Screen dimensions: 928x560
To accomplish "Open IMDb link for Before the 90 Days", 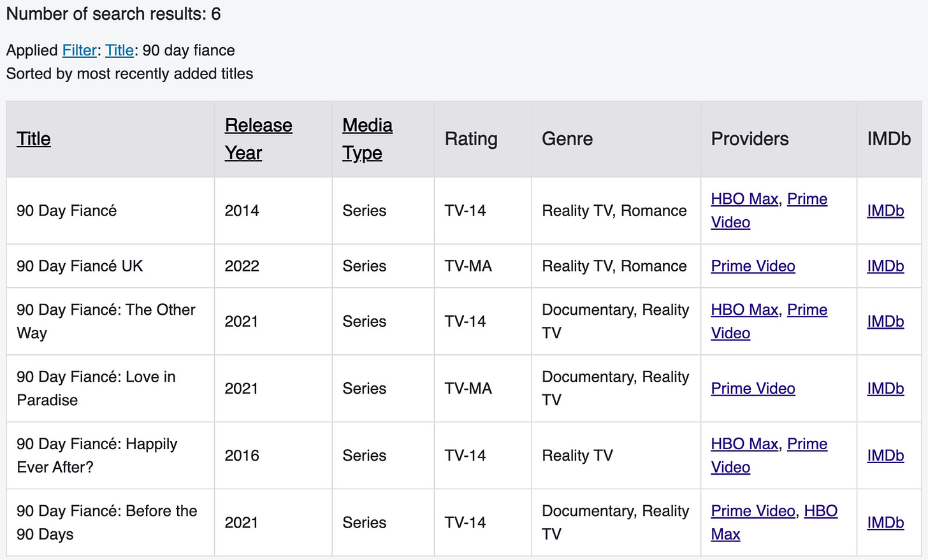I will [x=885, y=523].
